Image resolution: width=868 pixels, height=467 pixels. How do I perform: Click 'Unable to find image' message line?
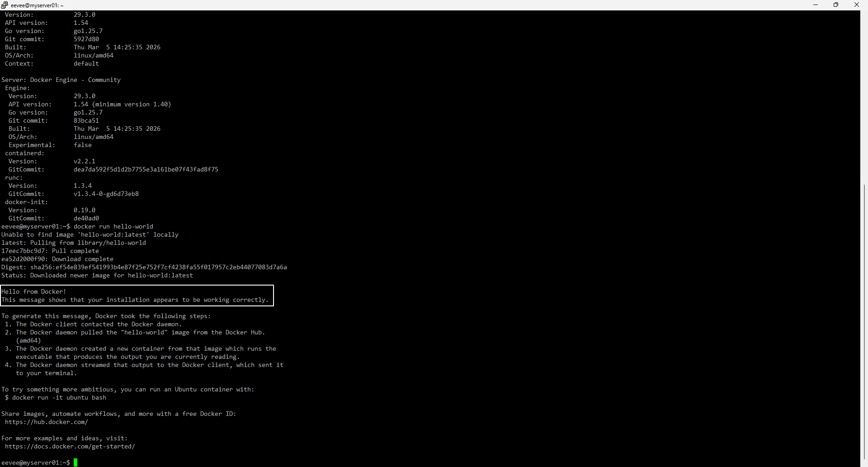[90, 234]
